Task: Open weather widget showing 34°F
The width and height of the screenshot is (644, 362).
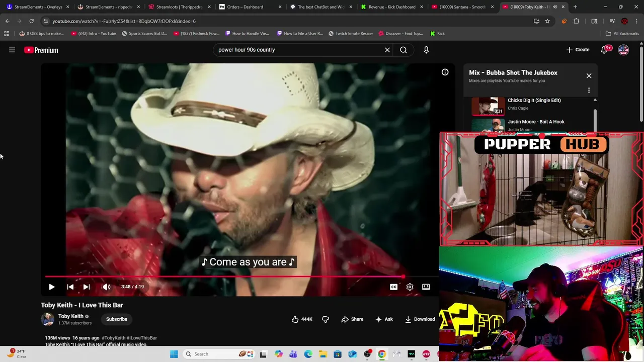Action: click(16, 354)
